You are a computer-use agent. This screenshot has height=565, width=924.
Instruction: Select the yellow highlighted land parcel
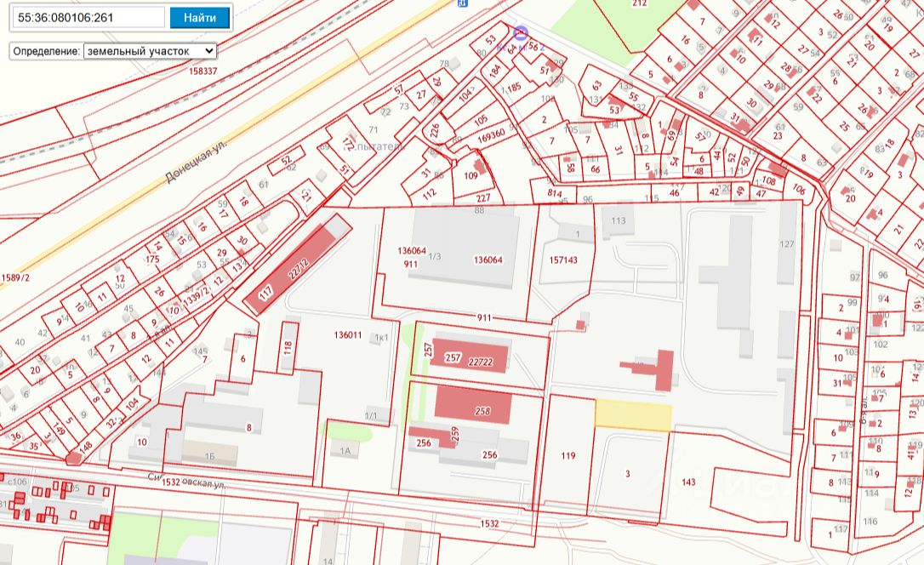pyautogui.click(x=632, y=415)
